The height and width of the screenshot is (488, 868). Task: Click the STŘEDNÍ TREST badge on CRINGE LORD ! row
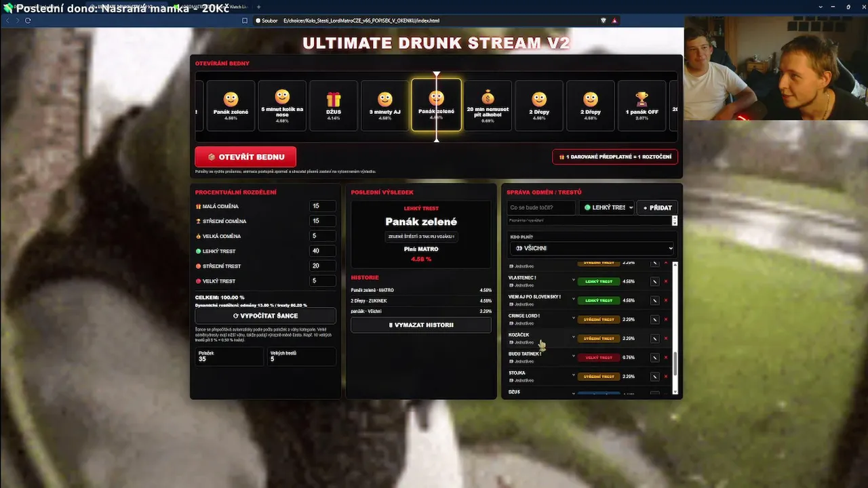click(599, 319)
